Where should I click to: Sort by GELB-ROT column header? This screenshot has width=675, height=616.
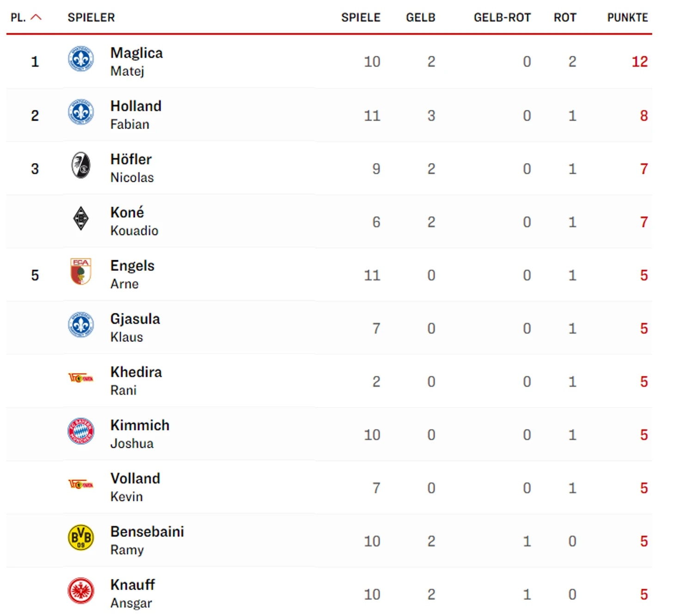point(502,18)
